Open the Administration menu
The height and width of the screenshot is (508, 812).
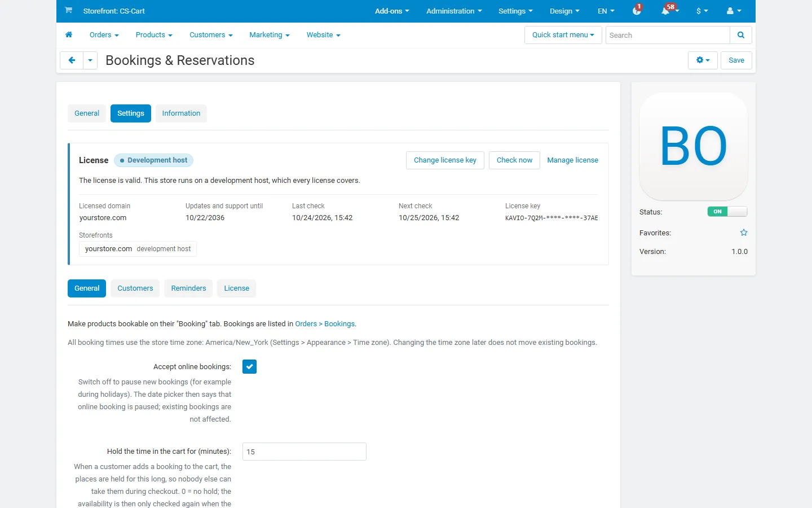[454, 11]
